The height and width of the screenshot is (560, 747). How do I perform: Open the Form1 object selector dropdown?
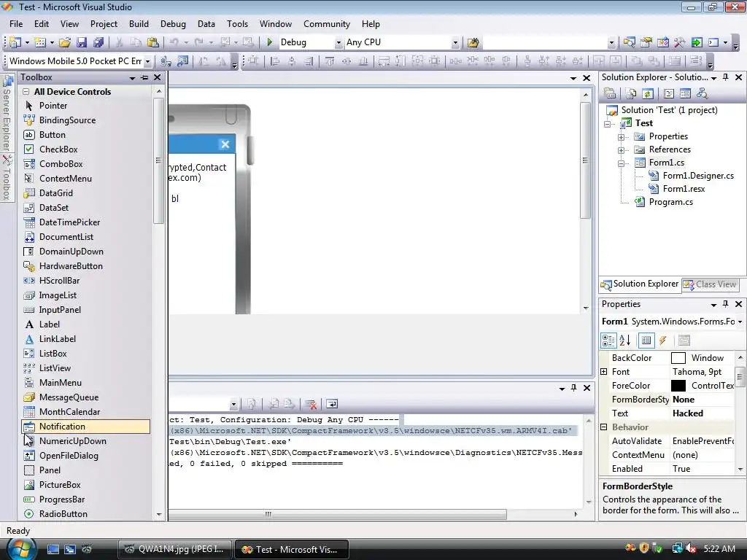740,322
